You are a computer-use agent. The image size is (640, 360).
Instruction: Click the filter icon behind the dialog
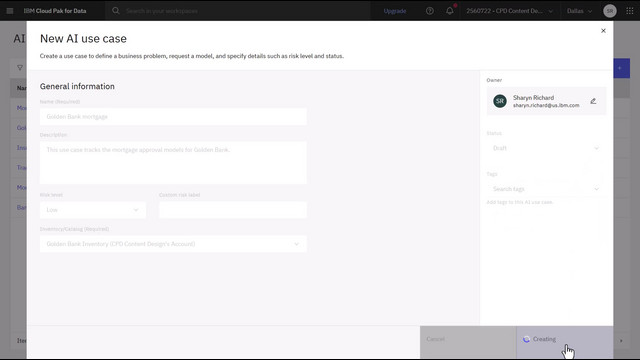coord(20,68)
